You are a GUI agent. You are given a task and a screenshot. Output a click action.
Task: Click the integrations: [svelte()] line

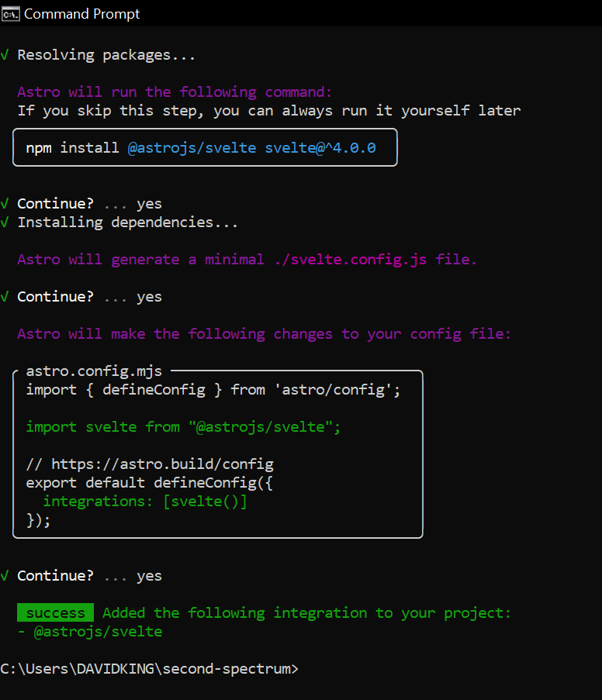145,502
